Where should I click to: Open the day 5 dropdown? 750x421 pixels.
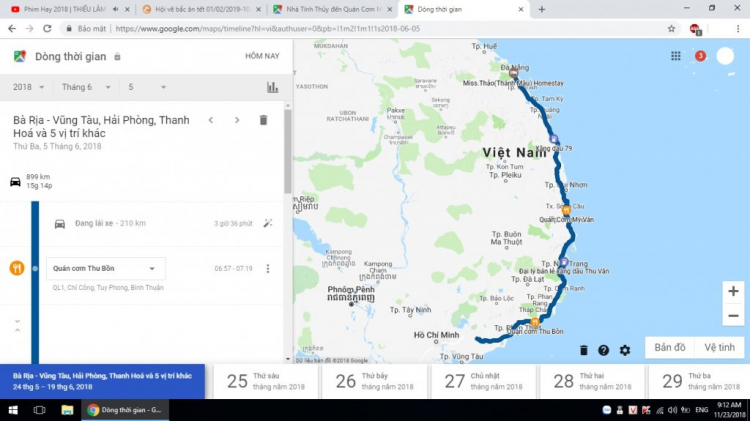tap(147, 87)
